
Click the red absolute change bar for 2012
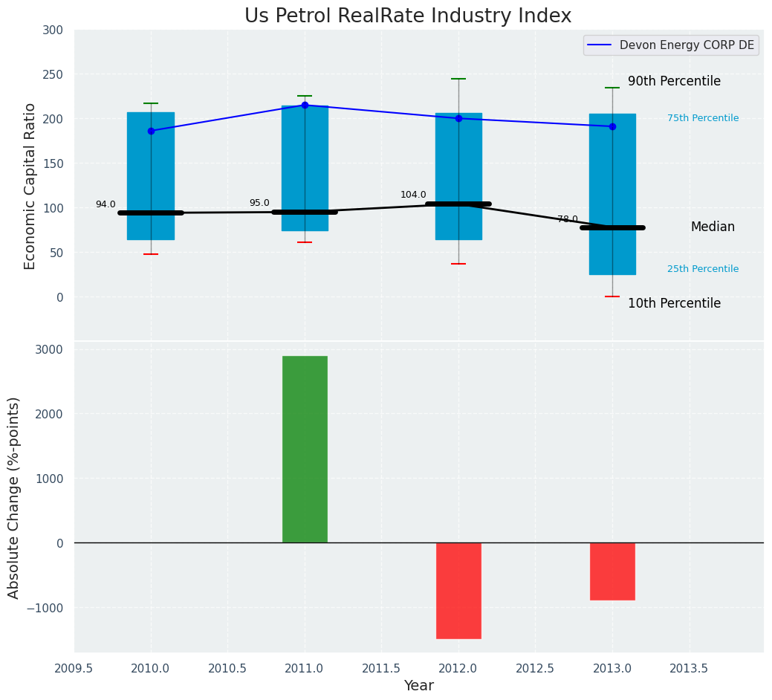[x=458, y=590]
